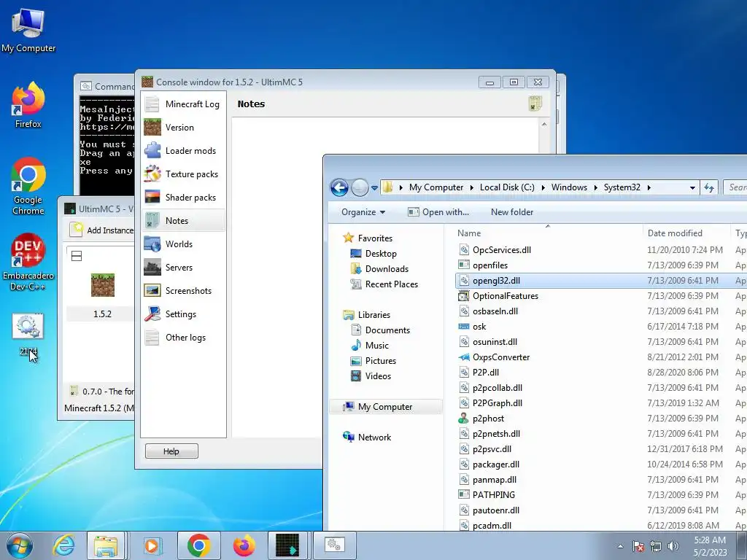Open the Other logs page
This screenshot has height=560, width=747.
pyautogui.click(x=183, y=337)
